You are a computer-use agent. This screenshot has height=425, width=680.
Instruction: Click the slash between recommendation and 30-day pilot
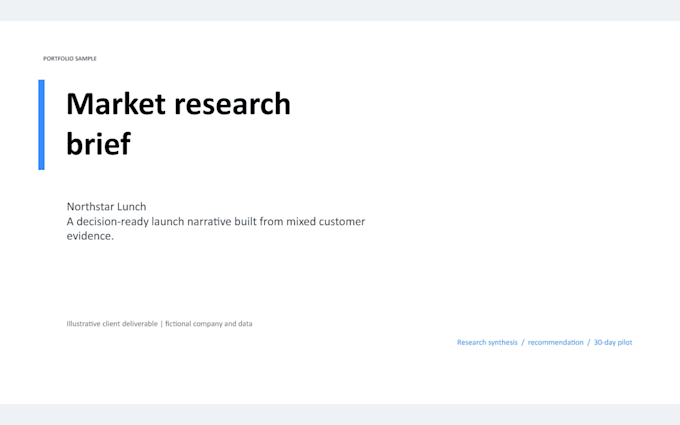[x=588, y=342]
